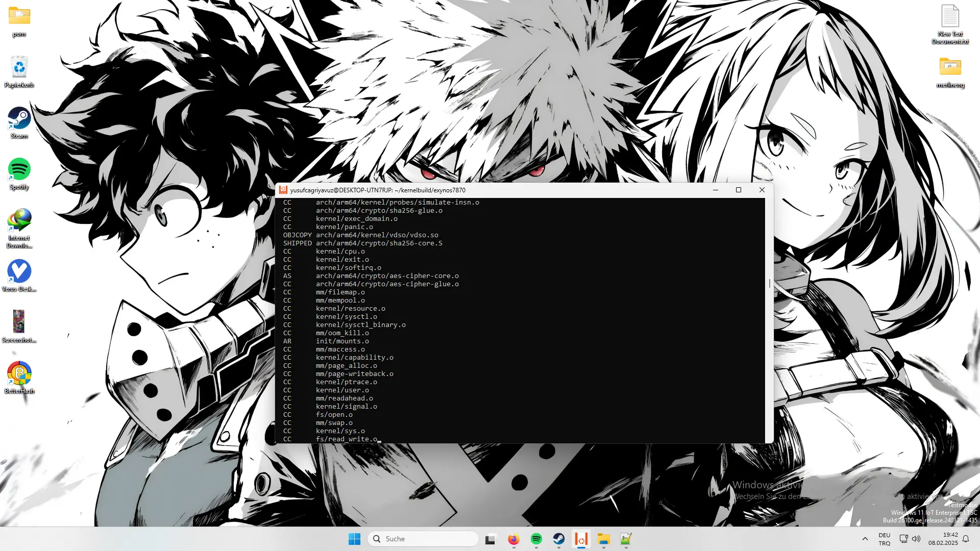Click 'SHIPPED arch/arm64/crypto/sha256-core.S' line
Image resolution: width=980 pixels, height=551 pixels.
(x=363, y=243)
